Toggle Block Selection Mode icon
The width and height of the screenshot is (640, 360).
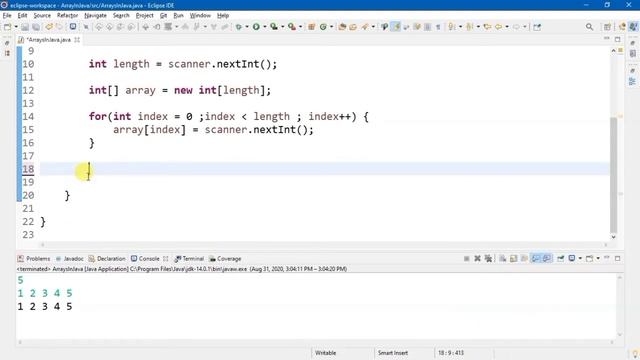(x=427, y=27)
